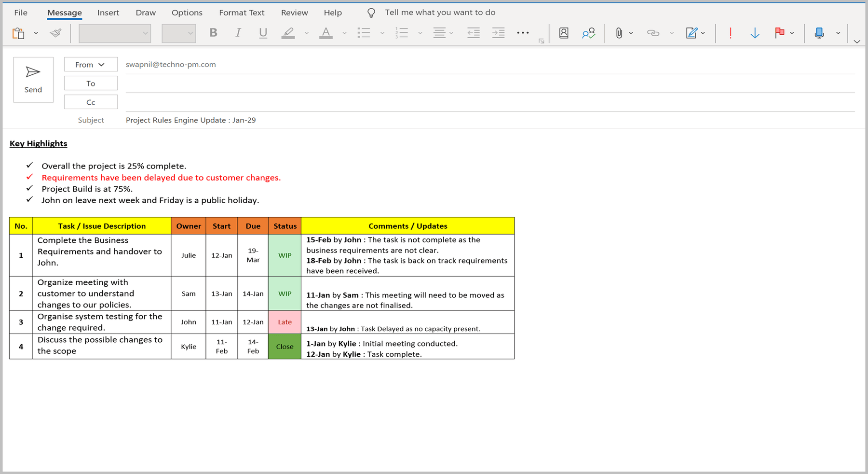Toggle Underline formatting
Viewport: 868px width, 474px height.
tap(263, 33)
